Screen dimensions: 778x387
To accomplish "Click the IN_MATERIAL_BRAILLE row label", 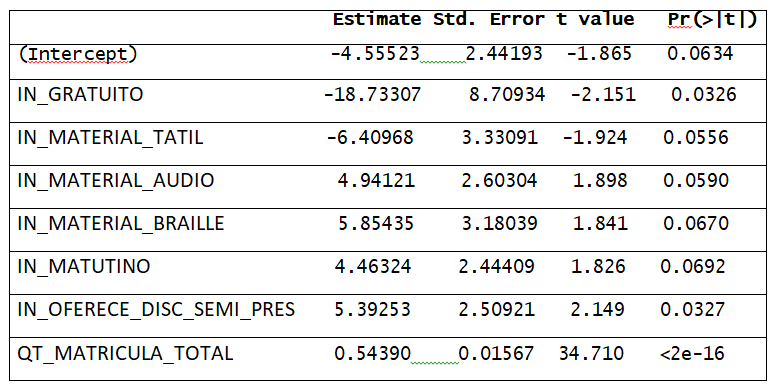I will (x=121, y=224).
